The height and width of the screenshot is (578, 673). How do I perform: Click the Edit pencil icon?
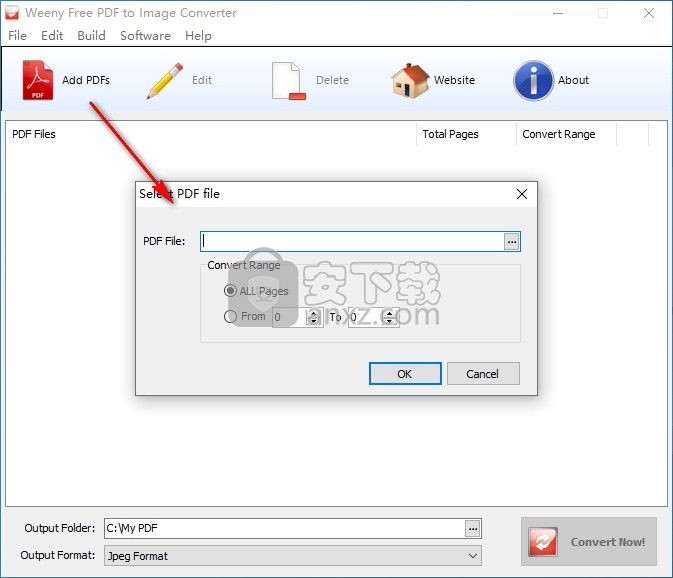click(164, 81)
